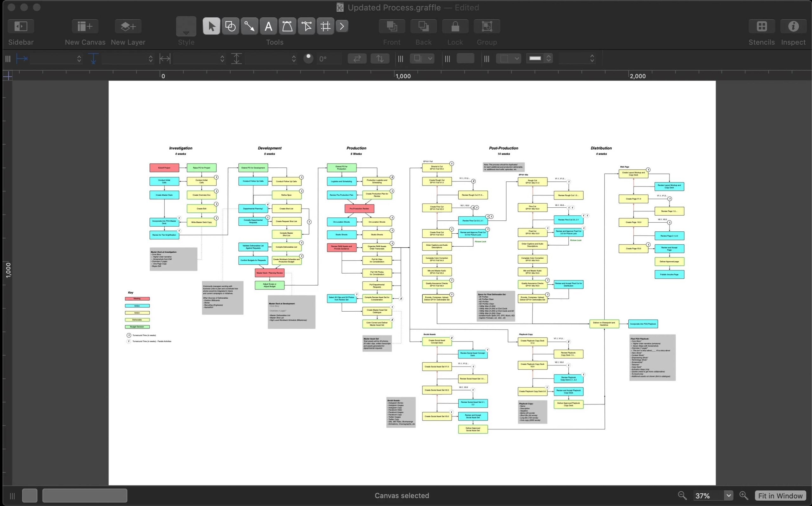Group the selected objects
812x506 pixels.
coord(486,26)
